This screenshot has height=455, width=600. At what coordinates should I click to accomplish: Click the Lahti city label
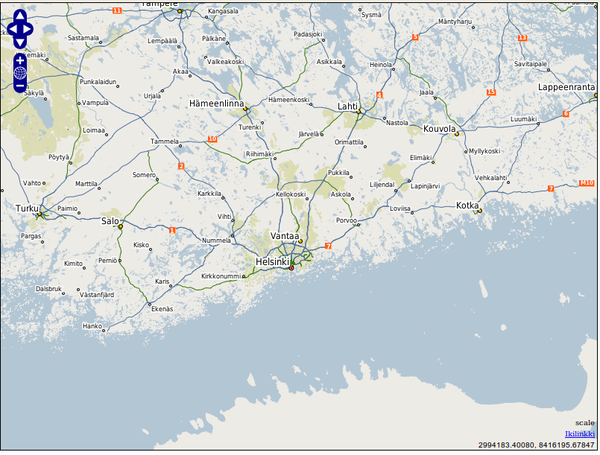pos(348,105)
